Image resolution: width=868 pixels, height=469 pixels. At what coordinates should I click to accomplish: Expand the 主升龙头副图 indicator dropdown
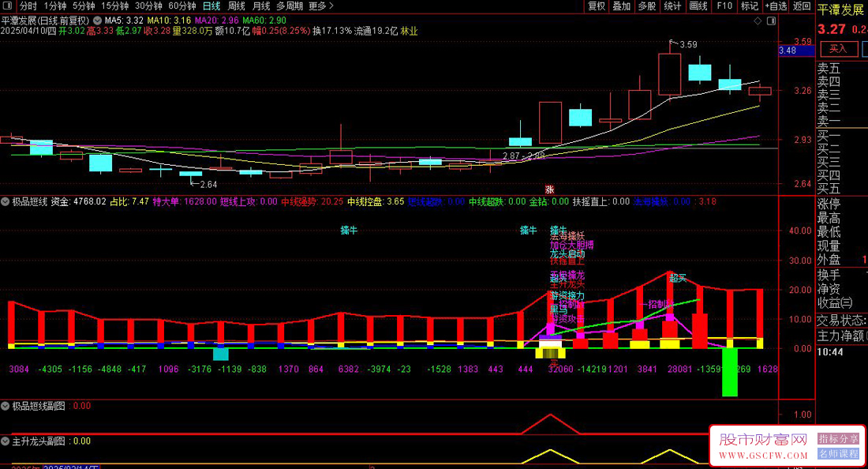(x=6, y=441)
